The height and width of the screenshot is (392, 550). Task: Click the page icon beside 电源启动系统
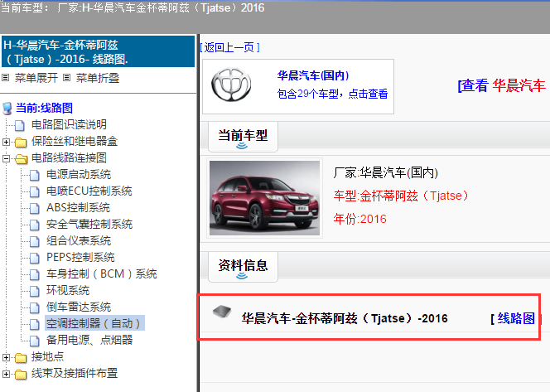point(35,175)
